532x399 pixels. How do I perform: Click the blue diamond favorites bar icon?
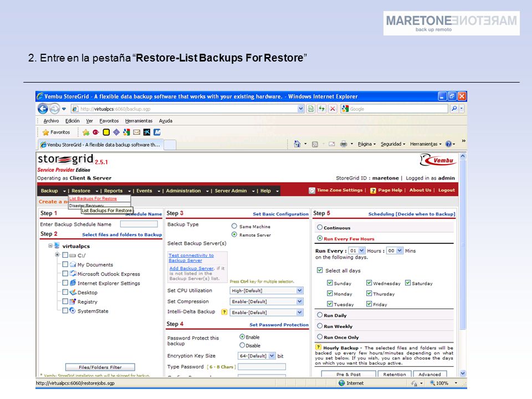(x=116, y=132)
